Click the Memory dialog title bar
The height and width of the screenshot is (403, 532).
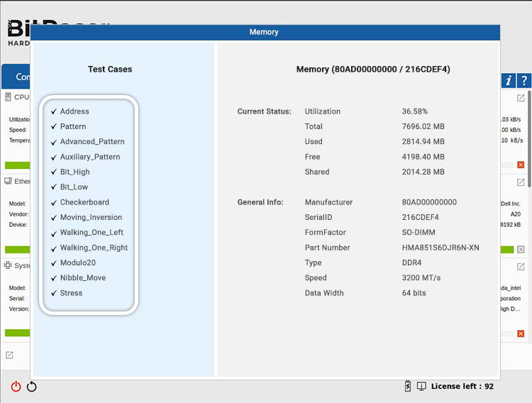tap(264, 33)
